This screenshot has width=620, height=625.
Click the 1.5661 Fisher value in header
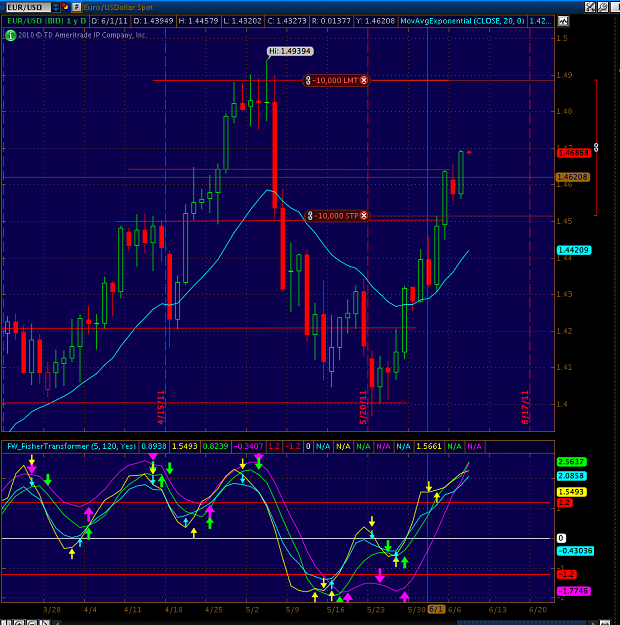pyautogui.click(x=429, y=446)
